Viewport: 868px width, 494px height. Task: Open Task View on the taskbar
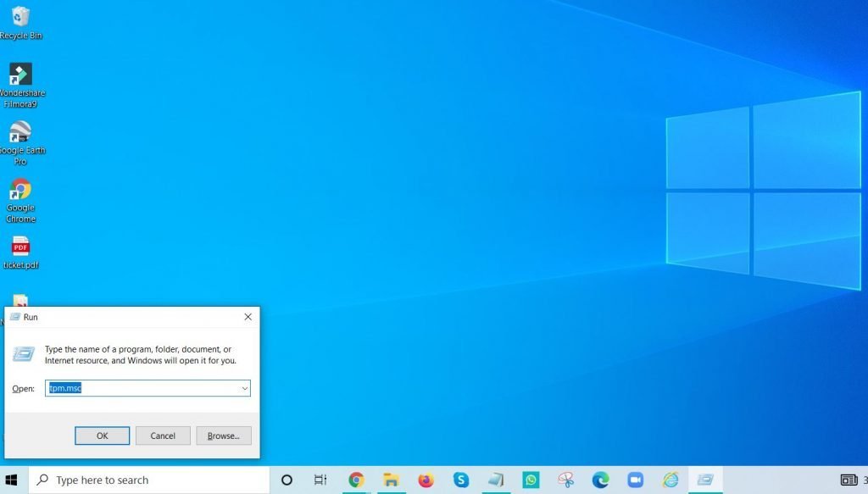320,480
